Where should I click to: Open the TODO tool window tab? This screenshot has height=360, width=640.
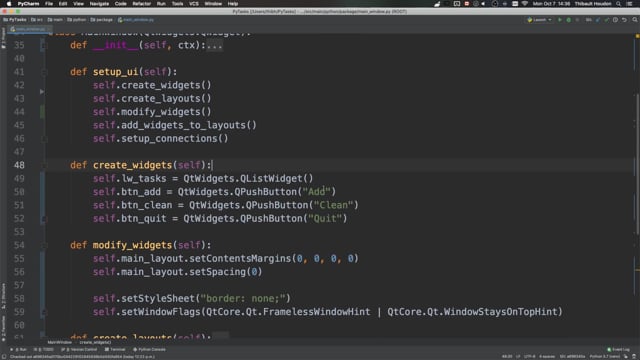click(44, 349)
